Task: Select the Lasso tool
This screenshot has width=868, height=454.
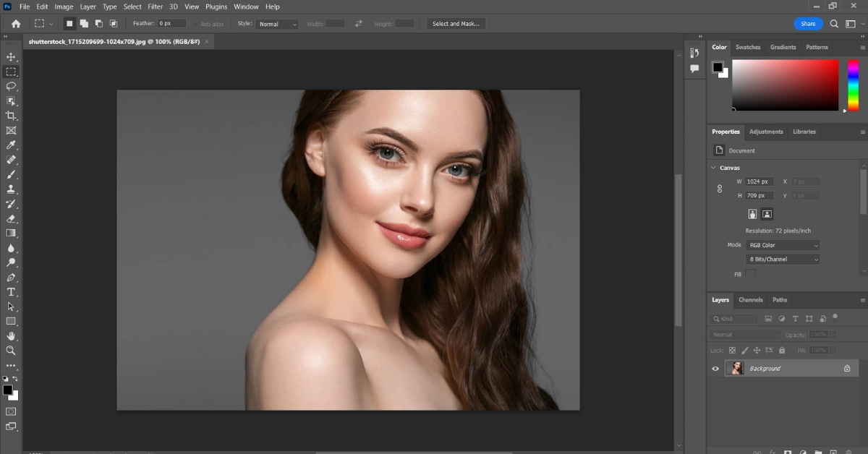Action: (11, 86)
